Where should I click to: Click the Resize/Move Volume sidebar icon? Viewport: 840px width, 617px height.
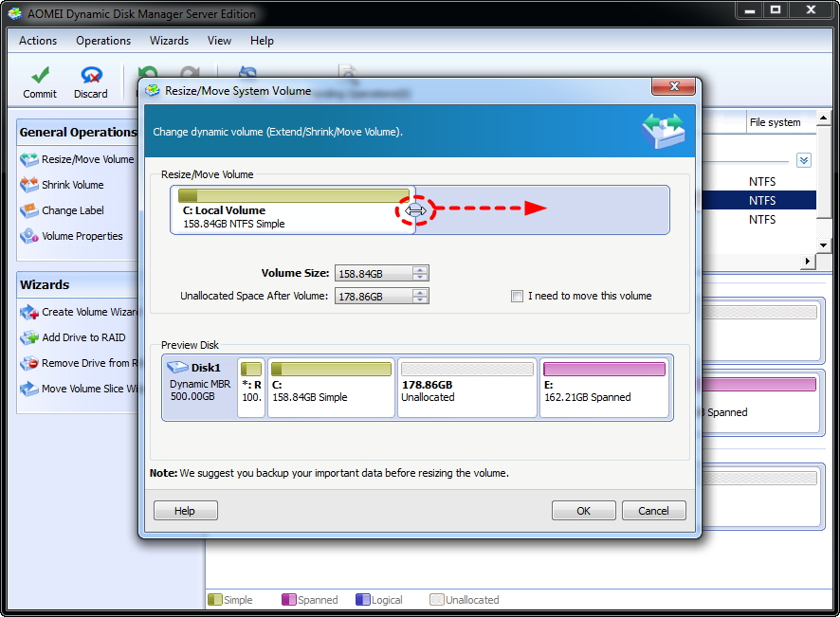[x=29, y=159]
